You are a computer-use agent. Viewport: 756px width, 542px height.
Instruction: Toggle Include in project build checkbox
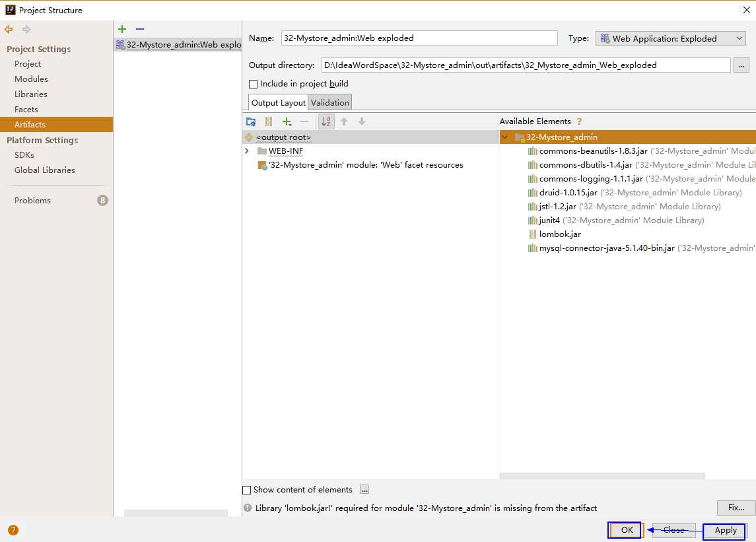pos(253,84)
